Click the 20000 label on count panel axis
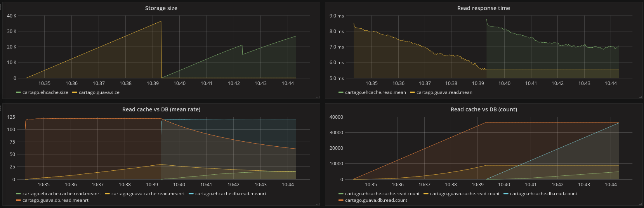Viewport: 644px width, 208px height. click(336, 148)
